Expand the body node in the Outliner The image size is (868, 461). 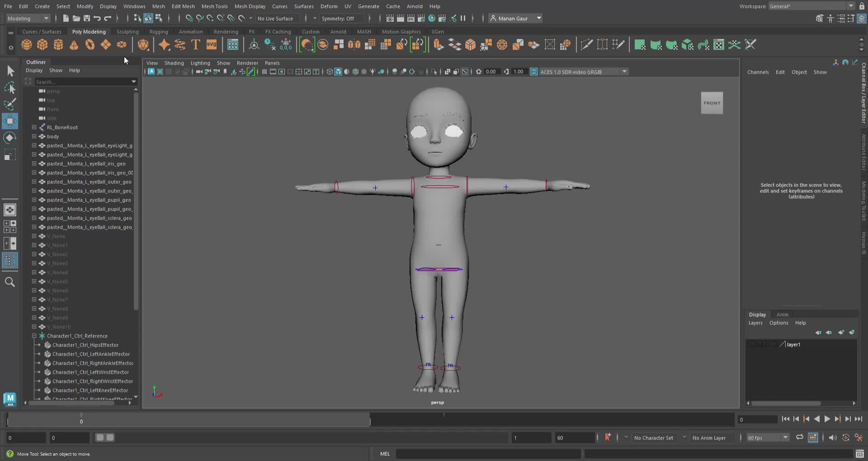click(34, 136)
